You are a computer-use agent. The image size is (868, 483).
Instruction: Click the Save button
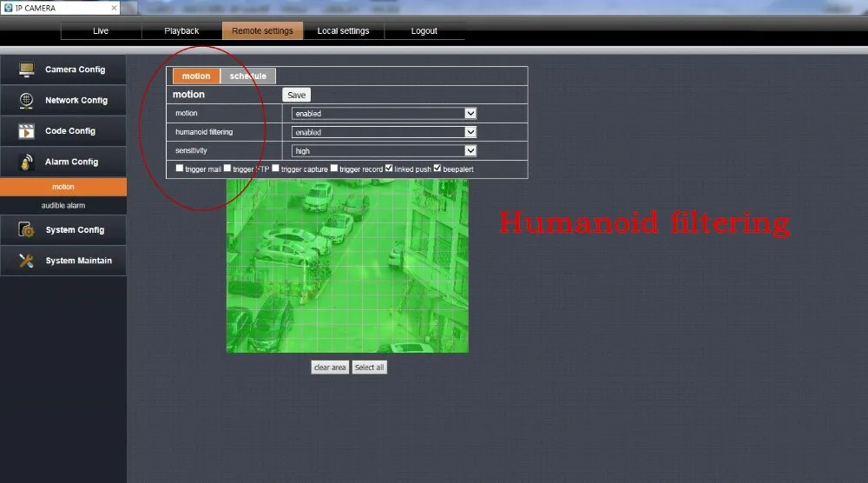point(296,95)
